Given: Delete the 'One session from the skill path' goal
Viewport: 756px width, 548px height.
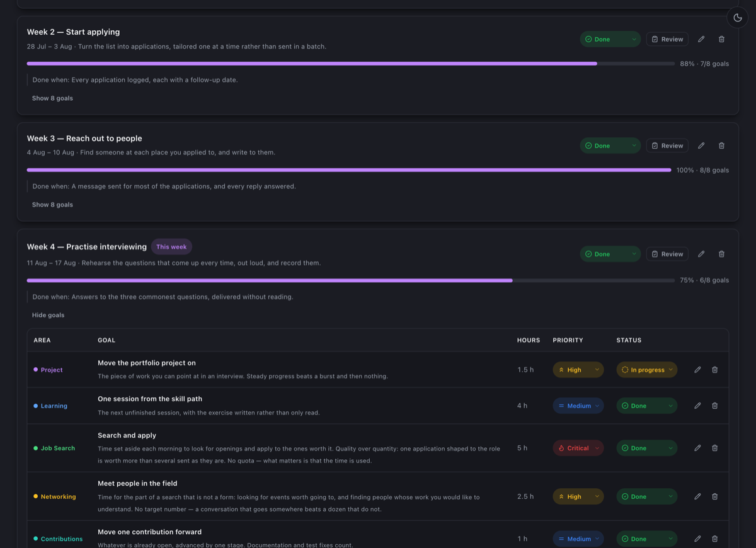Looking at the screenshot, I should click(x=714, y=406).
